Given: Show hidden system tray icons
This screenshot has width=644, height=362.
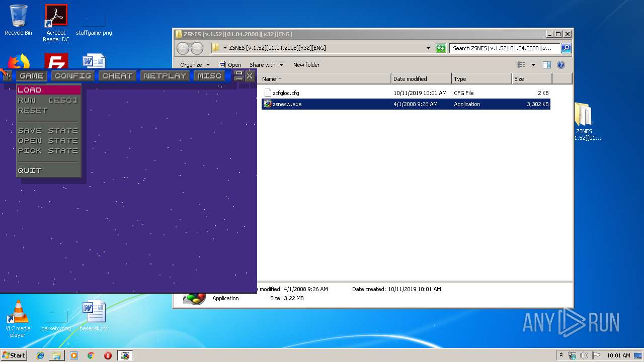Looking at the screenshot, I should (x=561, y=355).
